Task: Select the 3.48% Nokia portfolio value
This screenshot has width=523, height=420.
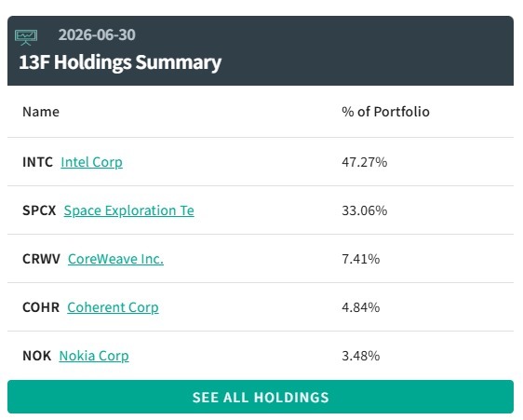Action: point(361,356)
